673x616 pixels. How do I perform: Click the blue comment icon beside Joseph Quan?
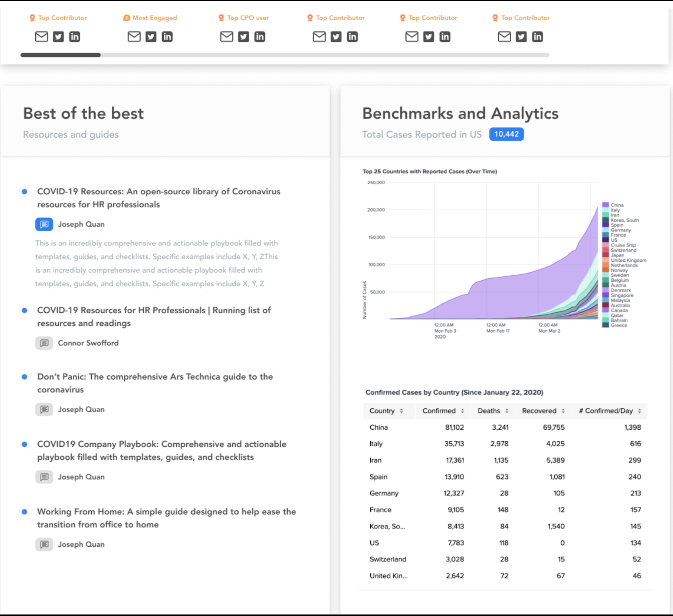point(44,224)
